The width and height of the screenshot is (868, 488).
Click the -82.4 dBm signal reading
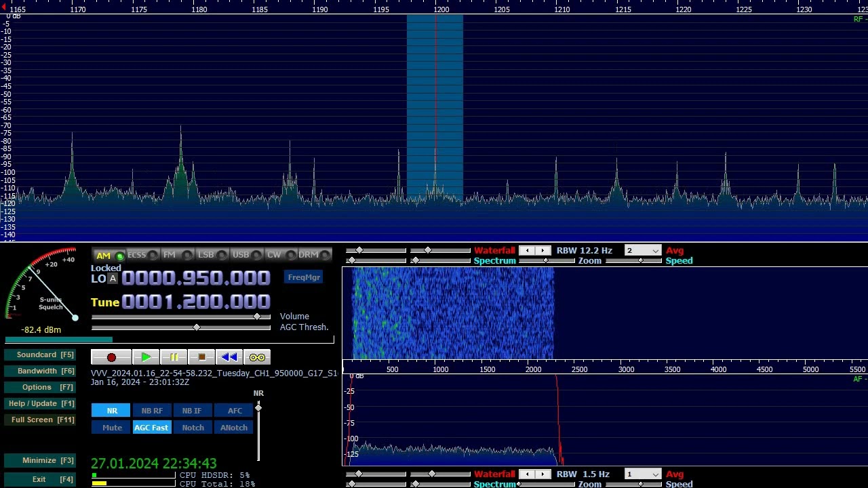41,330
